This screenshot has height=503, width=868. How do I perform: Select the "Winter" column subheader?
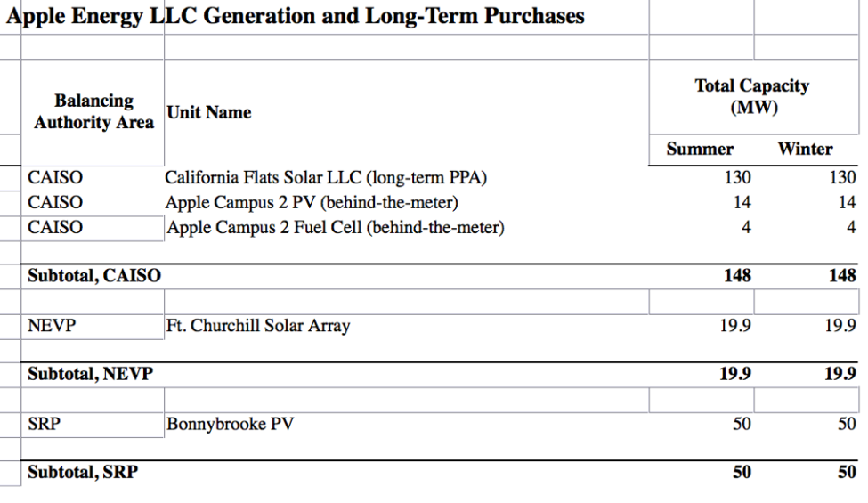pos(805,150)
